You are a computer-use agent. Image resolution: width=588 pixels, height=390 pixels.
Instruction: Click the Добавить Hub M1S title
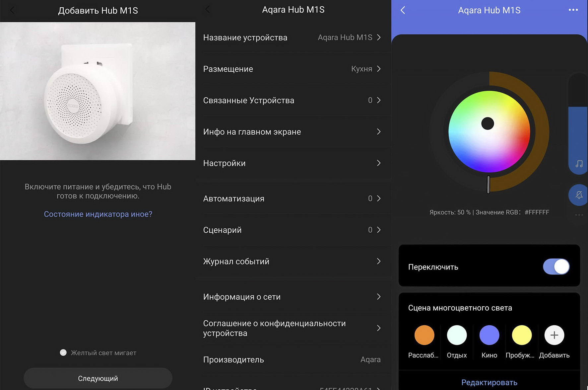pyautogui.click(x=98, y=11)
